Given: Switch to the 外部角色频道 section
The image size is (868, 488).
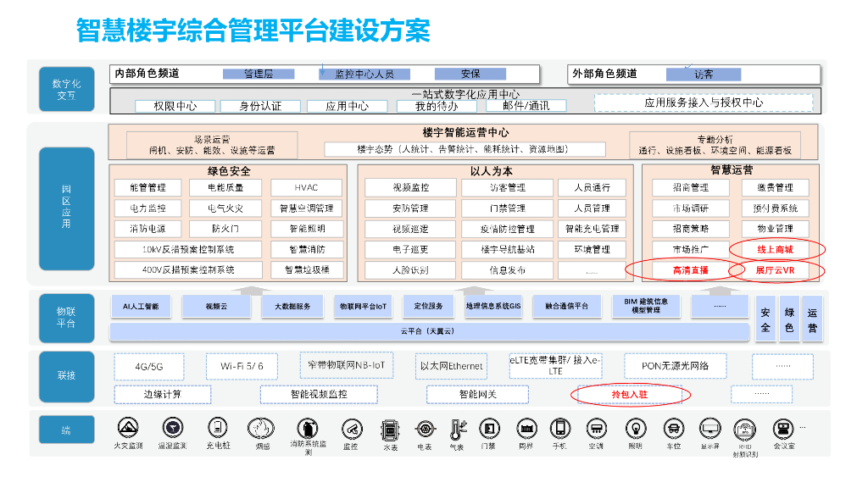Looking at the screenshot, I should pyautogui.click(x=604, y=75).
